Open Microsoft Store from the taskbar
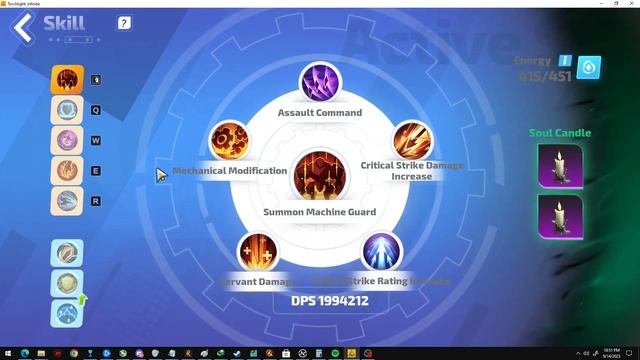This screenshot has height=360, width=640. coord(286,353)
